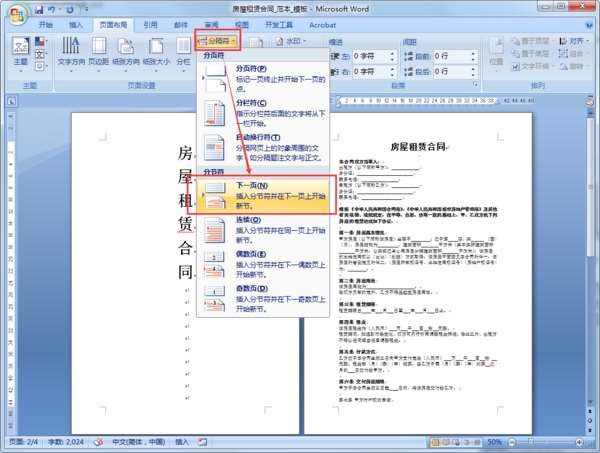Image resolution: width=600 pixels, height=453 pixels.
Task: Toggle the ruler view button
Action: [590, 101]
